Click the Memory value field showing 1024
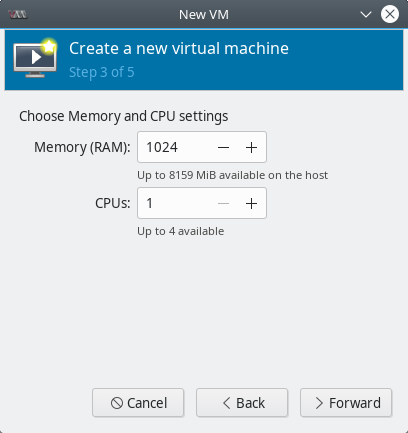The width and height of the screenshot is (408, 433). 174,147
